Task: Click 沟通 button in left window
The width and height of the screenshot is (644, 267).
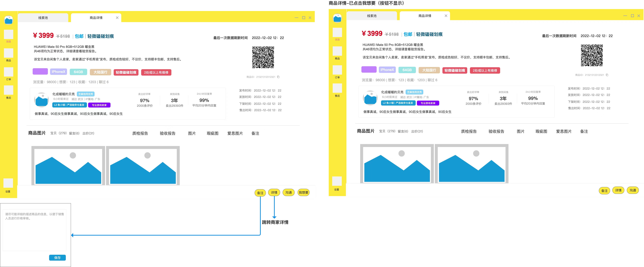Action: click(288, 193)
